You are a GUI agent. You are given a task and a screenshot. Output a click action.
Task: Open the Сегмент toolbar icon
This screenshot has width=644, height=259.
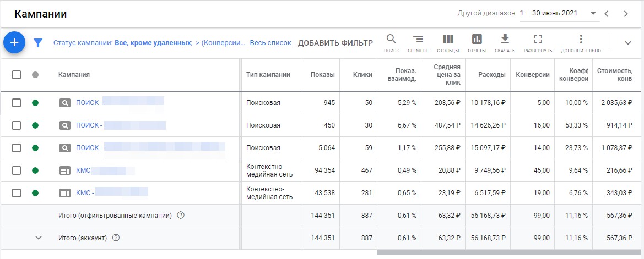click(x=418, y=40)
